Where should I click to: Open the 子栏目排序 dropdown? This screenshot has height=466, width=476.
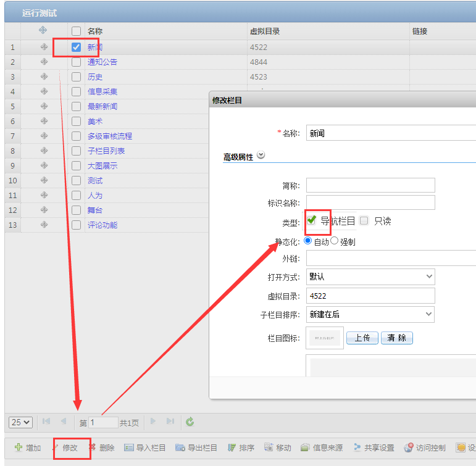click(370, 314)
